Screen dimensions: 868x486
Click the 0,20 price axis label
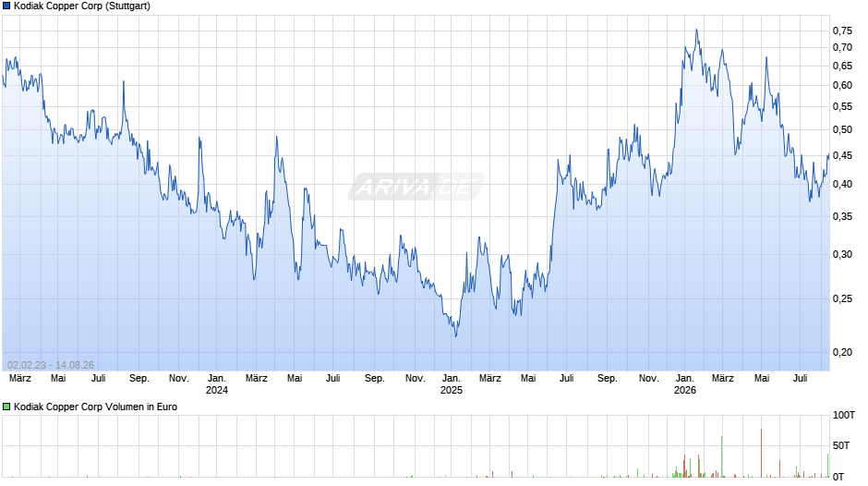(x=842, y=352)
